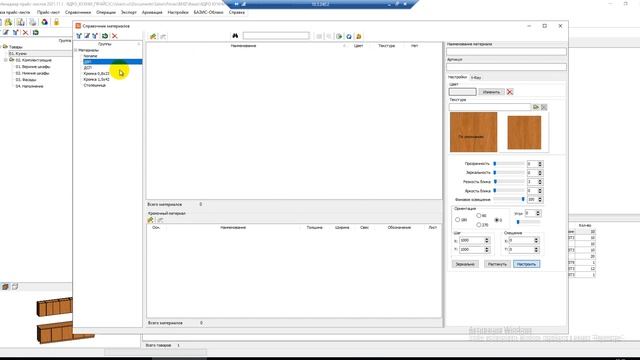Click red delete X in materials dialog toolbar
This screenshot has height=360, width=640.
[115, 36]
